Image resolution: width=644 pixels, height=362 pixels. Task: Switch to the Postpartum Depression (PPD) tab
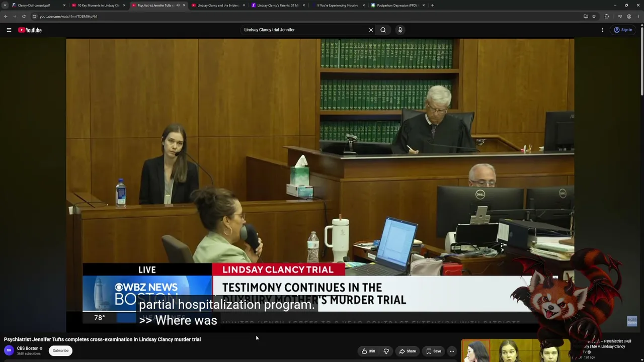tap(397, 6)
